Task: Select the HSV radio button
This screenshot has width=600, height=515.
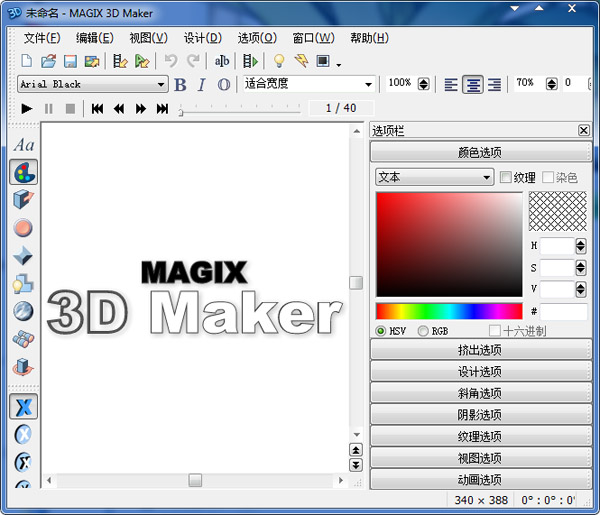Action: 381,331
